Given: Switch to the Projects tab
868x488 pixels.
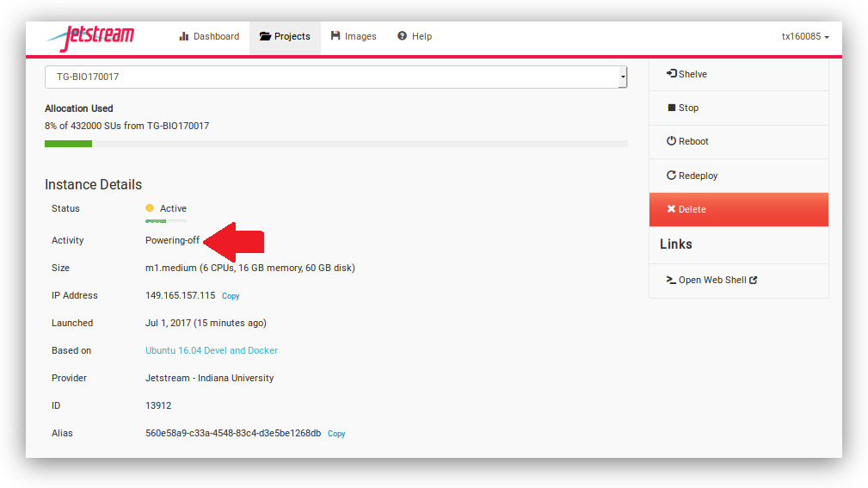Looking at the screenshot, I should (x=285, y=37).
